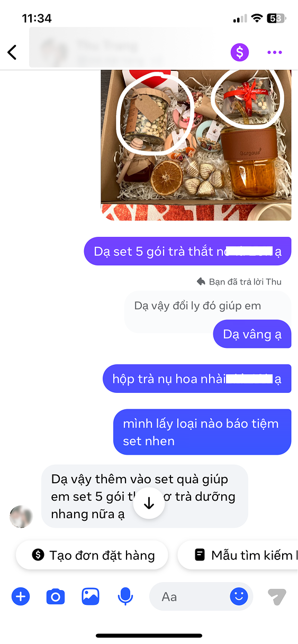Tap the sender's profile avatar
The height and width of the screenshot is (644, 298).
tap(21, 517)
